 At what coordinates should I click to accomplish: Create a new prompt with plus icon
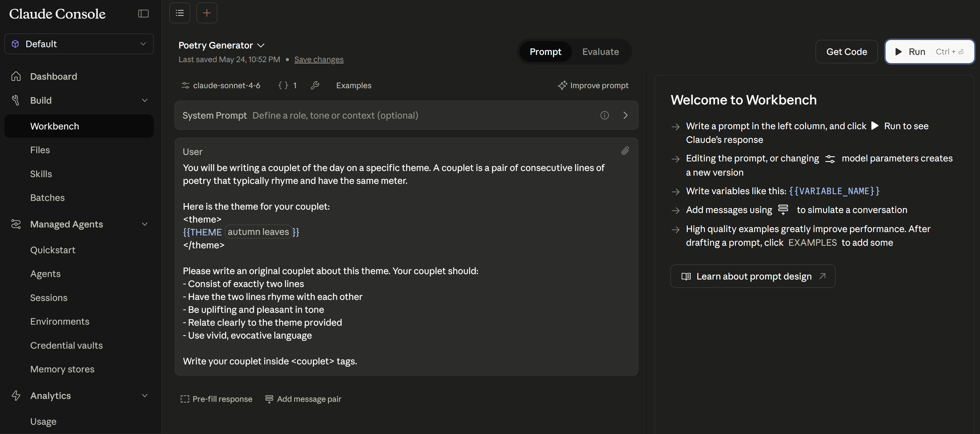click(x=207, y=13)
